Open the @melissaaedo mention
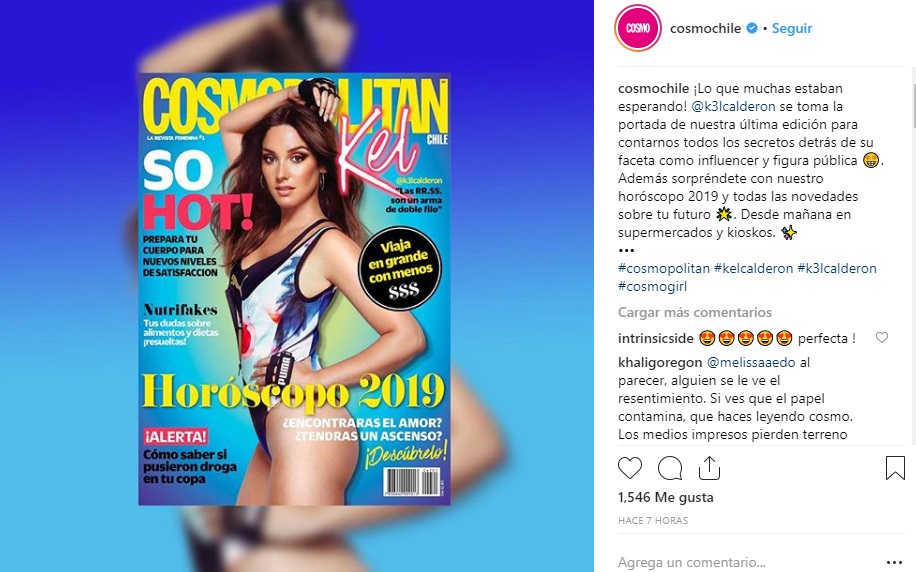This screenshot has width=916, height=572. coord(751,362)
